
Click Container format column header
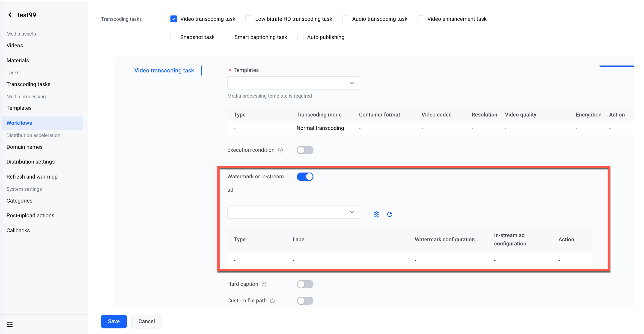379,115
